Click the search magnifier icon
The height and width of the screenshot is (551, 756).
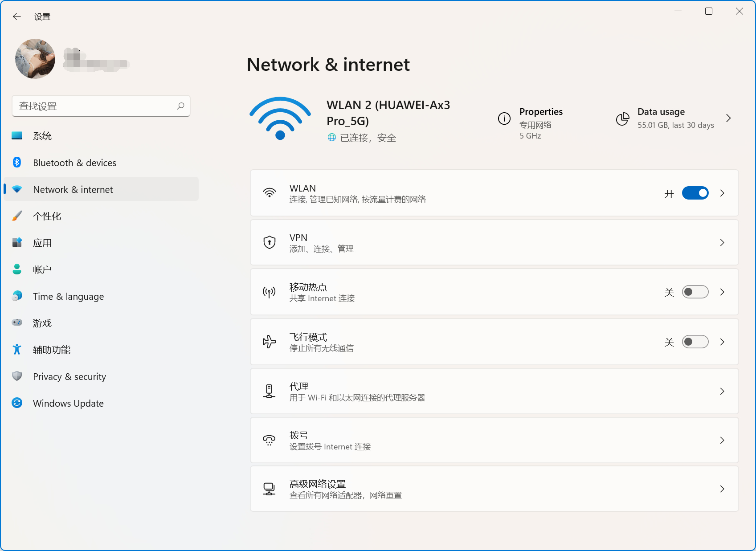point(180,106)
